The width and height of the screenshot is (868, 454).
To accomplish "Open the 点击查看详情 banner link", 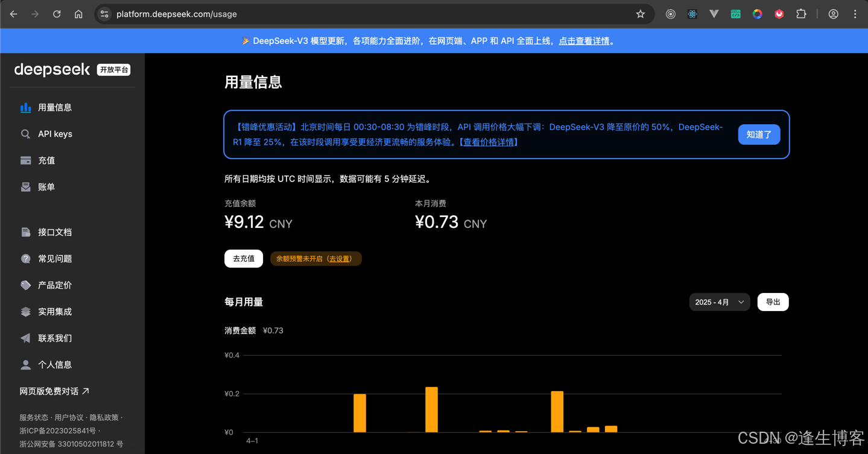I will pyautogui.click(x=584, y=41).
